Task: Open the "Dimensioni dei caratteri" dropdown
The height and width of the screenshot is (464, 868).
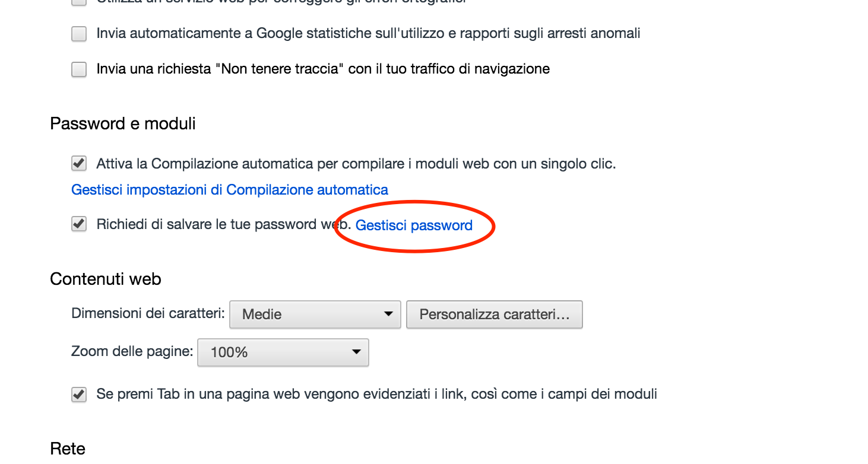Action: (x=315, y=314)
